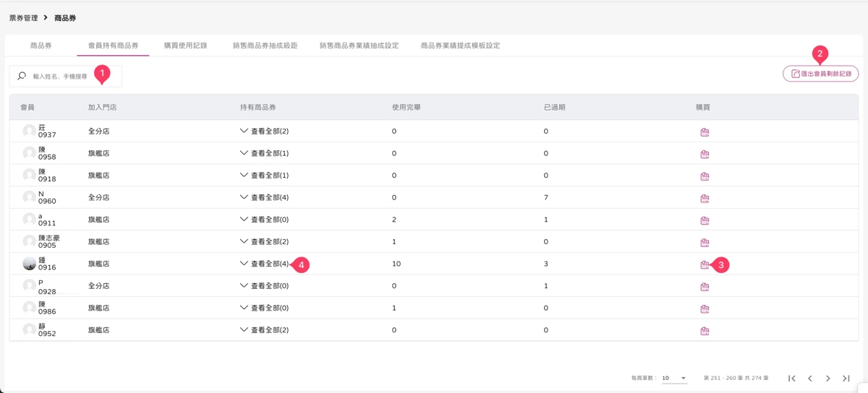Click 票券管理 breadcrumb link

click(23, 17)
